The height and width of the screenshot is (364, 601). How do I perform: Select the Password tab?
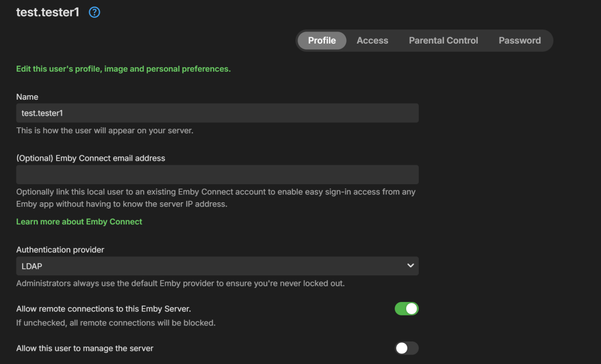519,41
